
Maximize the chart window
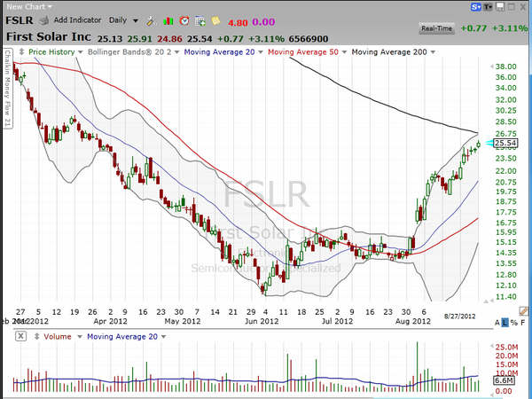[512, 7]
